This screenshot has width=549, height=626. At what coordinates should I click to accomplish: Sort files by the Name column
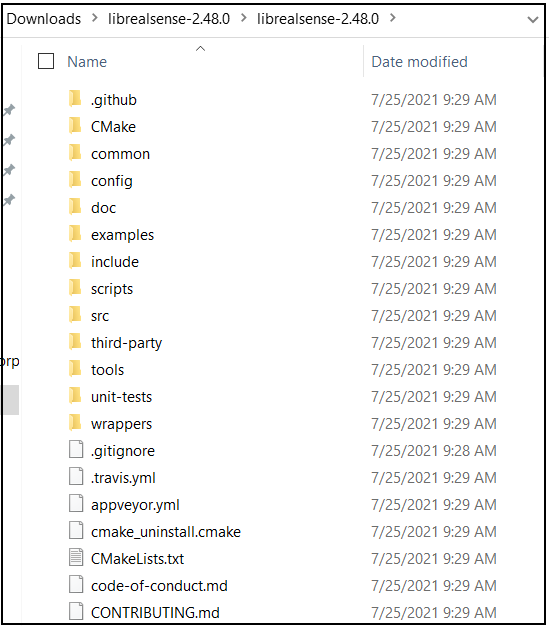pos(87,62)
